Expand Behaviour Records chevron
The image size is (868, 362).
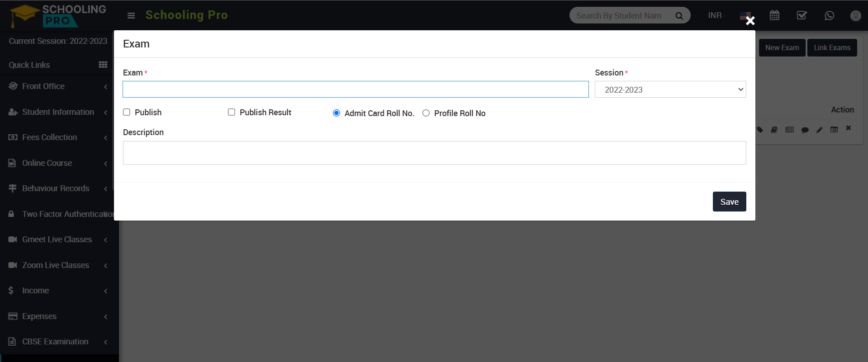click(106, 188)
